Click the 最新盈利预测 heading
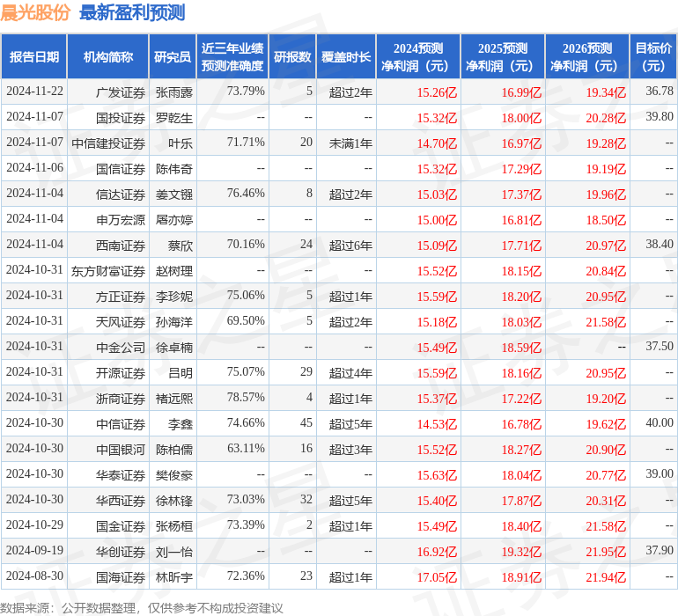 pyautogui.click(x=132, y=12)
